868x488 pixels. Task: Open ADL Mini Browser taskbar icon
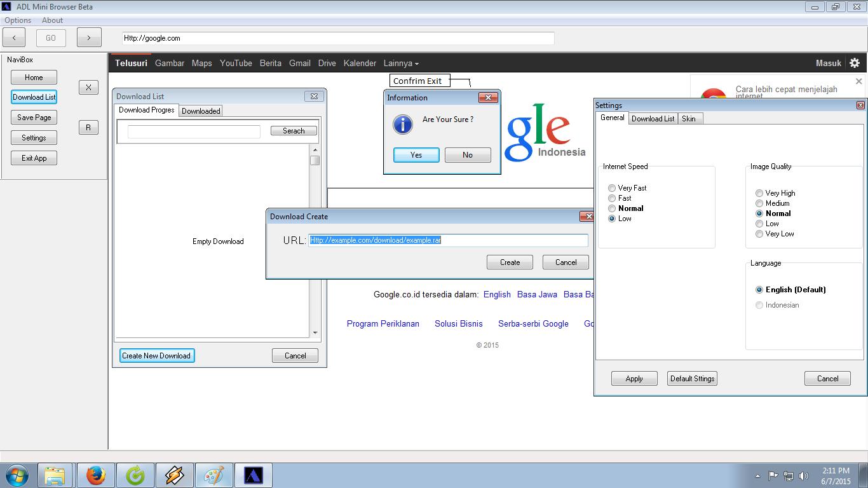pos(254,475)
